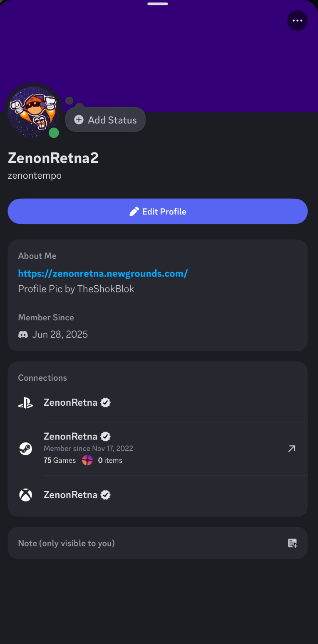Viewport: 318px width, 644px height.
Task: Click the green online status indicator
Action: click(x=54, y=133)
